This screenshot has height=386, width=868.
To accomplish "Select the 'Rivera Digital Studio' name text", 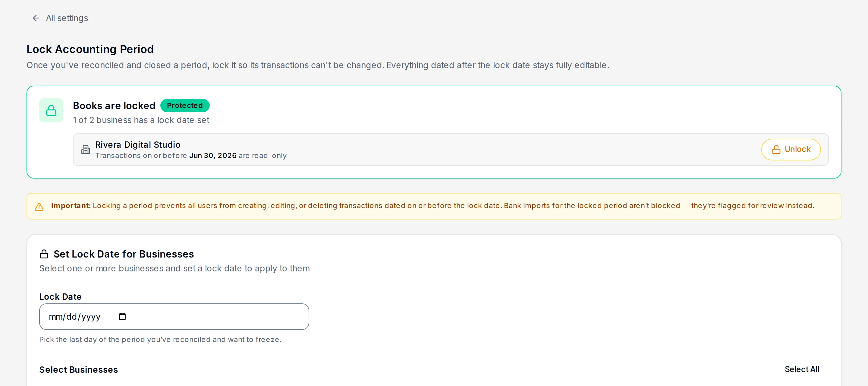I will click(138, 145).
